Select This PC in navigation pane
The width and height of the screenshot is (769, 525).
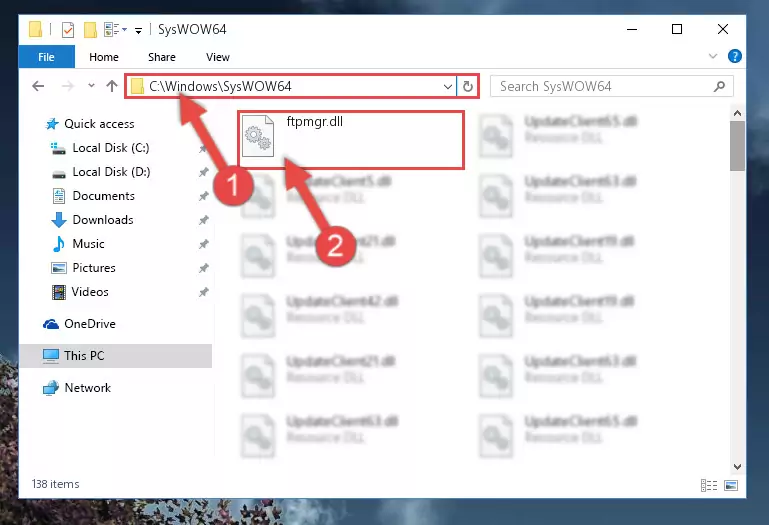coord(116,356)
